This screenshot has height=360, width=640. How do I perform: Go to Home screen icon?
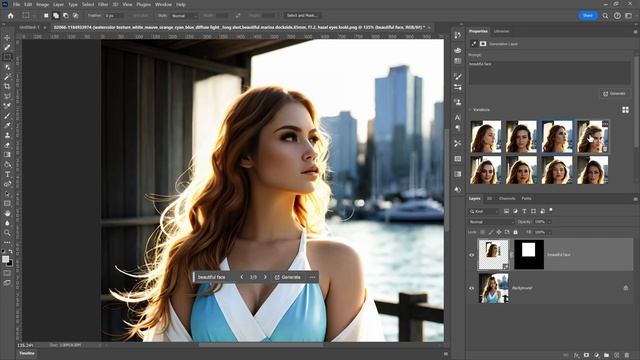(11, 16)
